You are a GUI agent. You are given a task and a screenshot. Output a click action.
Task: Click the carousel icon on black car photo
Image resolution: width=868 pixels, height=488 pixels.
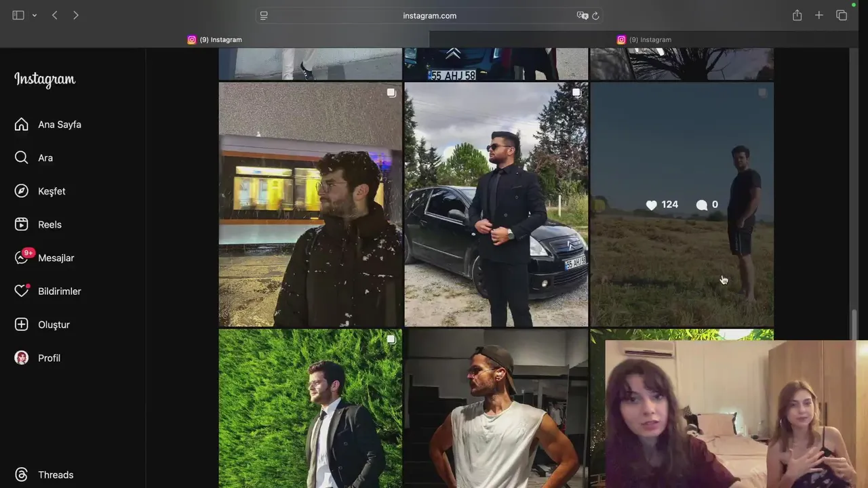pos(576,93)
